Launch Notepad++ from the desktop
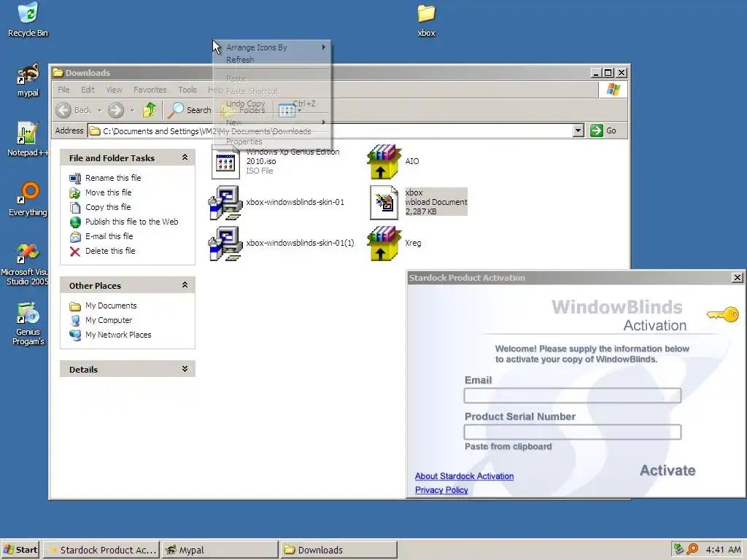The width and height of the screenshot is (747, 560). (x=28, y=139)
